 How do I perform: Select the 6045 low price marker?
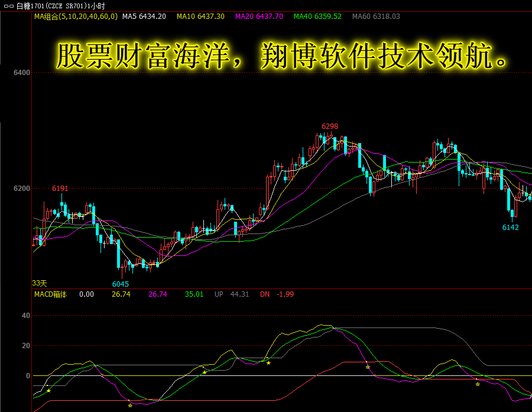(x=121, y=284)
